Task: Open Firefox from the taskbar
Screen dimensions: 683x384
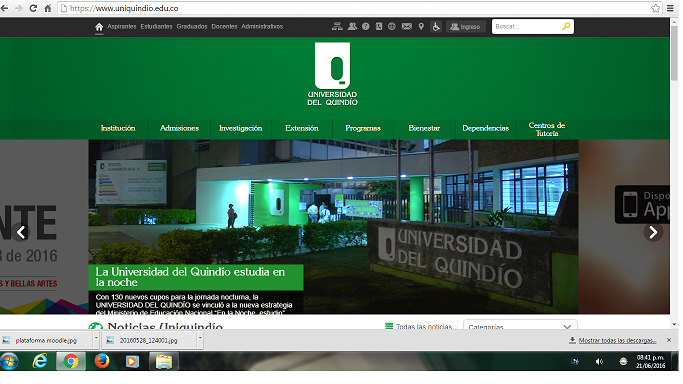Action: point(102,361)
